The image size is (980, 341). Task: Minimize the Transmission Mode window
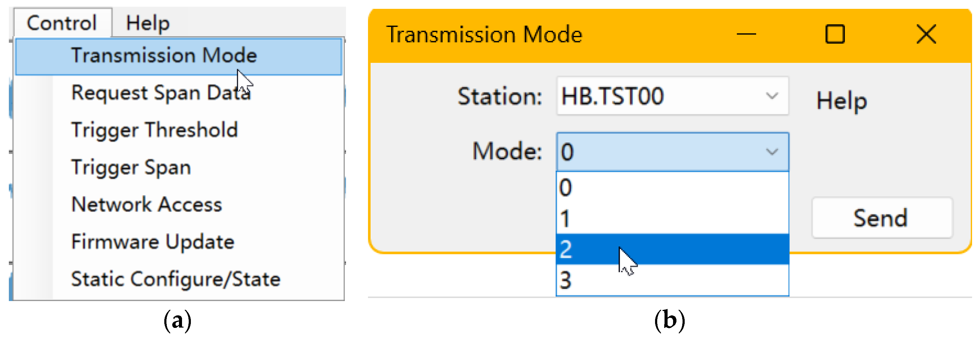point(746,34)
